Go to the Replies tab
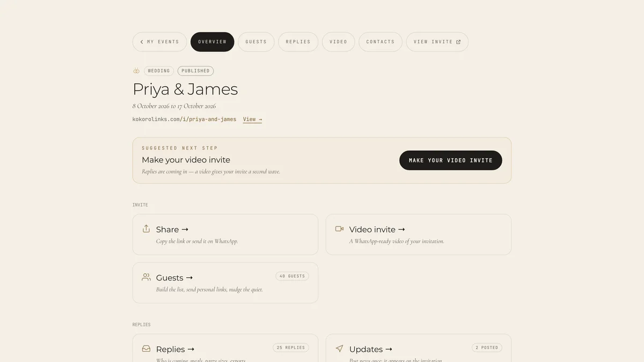The image size is (644, 362). [298, 42]
